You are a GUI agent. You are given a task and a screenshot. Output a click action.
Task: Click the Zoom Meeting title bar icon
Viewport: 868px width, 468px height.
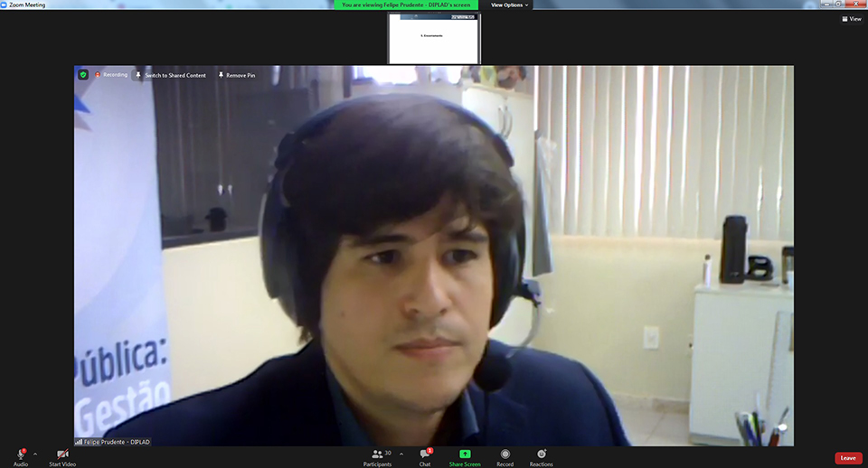click(x=5, y=5)
